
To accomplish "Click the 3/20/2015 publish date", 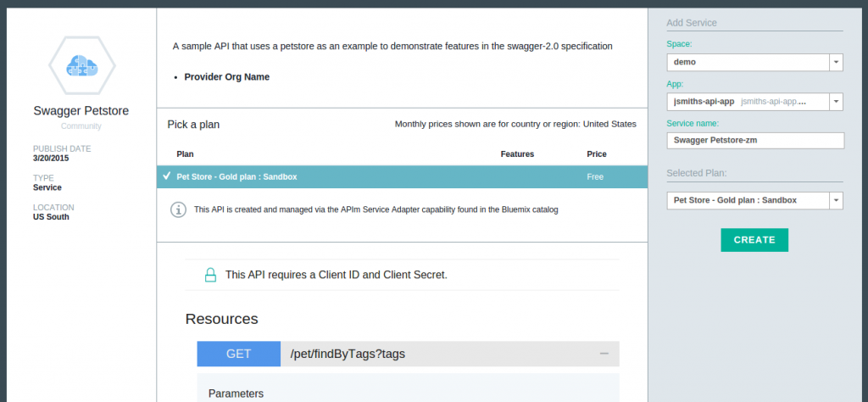I will pos(51,159).
